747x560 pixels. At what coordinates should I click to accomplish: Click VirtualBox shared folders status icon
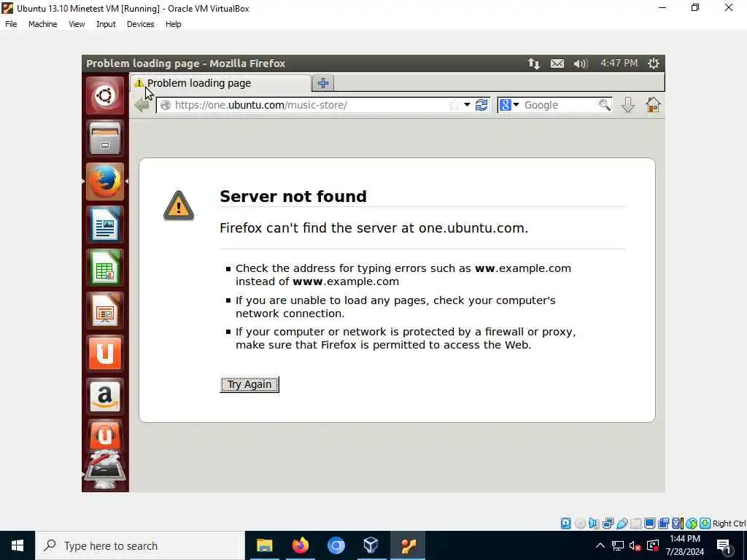coord(636,524)
